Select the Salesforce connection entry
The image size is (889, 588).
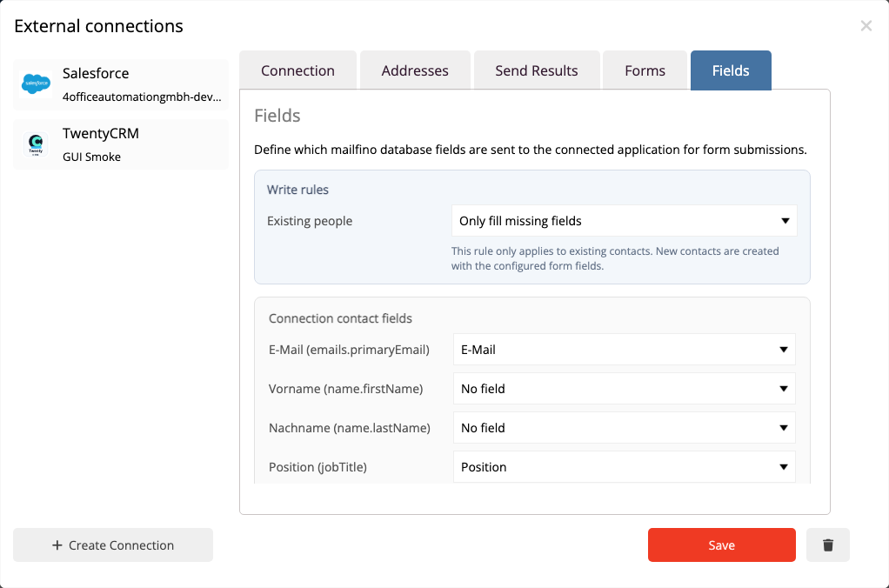121,84
